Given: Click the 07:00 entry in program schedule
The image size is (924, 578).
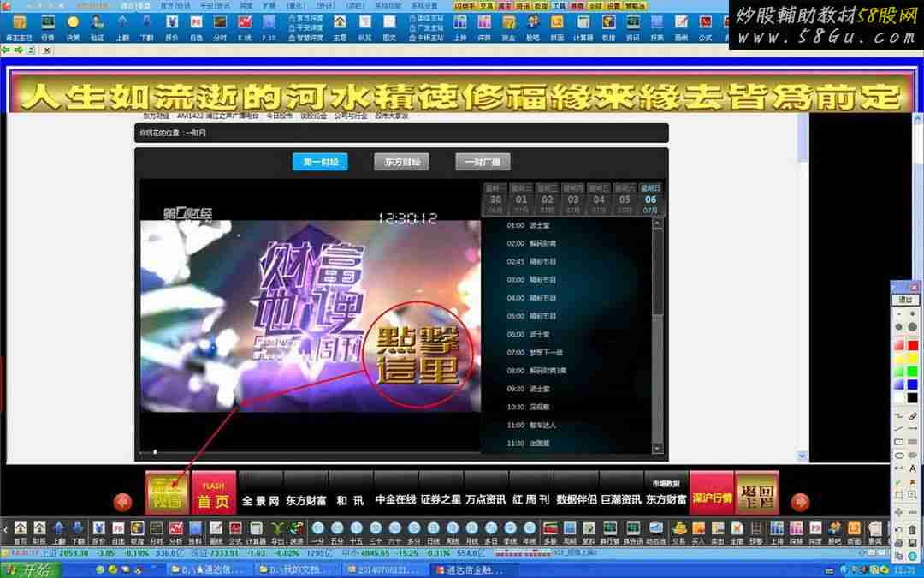Looking at the screenshot, I should point(535,352).
